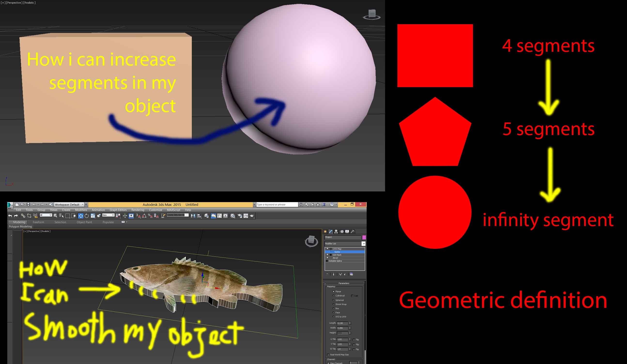This screenshot has height=364, width=627.
Task: Open the Hierarchy command panel tab
Action: 336,231
